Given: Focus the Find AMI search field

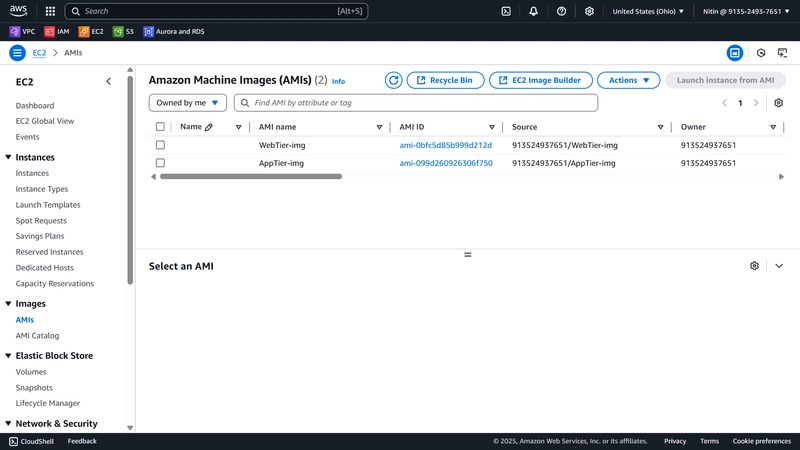Looking at the screenshot, I should 416,103.
